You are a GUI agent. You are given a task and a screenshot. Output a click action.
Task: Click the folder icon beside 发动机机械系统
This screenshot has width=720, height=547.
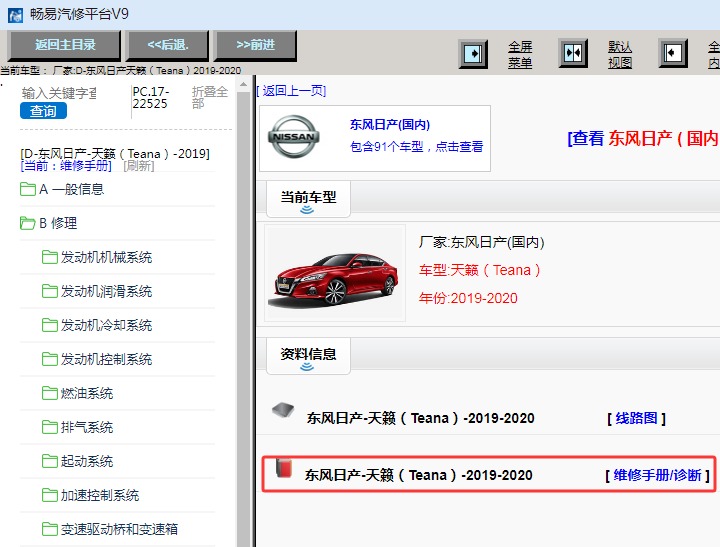50,257
